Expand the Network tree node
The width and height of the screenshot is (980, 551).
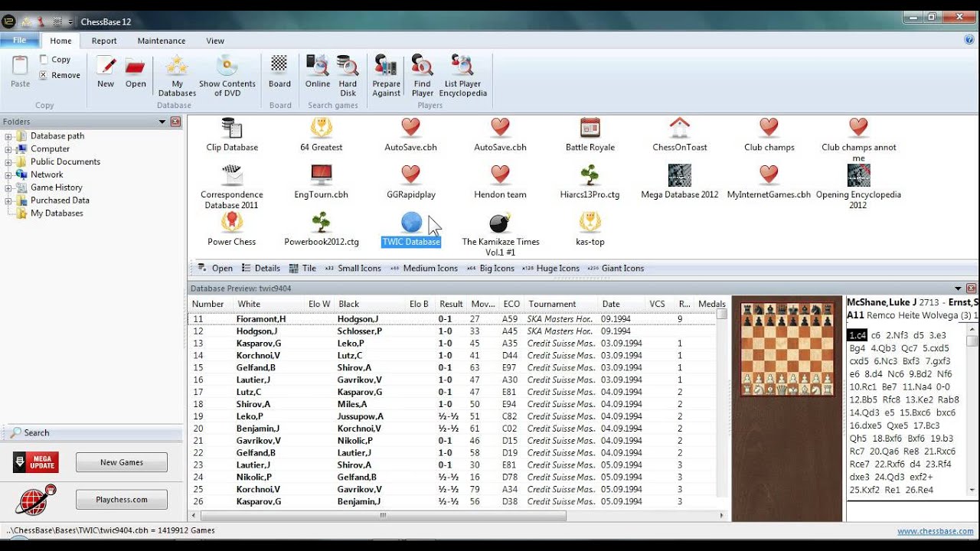8,174
